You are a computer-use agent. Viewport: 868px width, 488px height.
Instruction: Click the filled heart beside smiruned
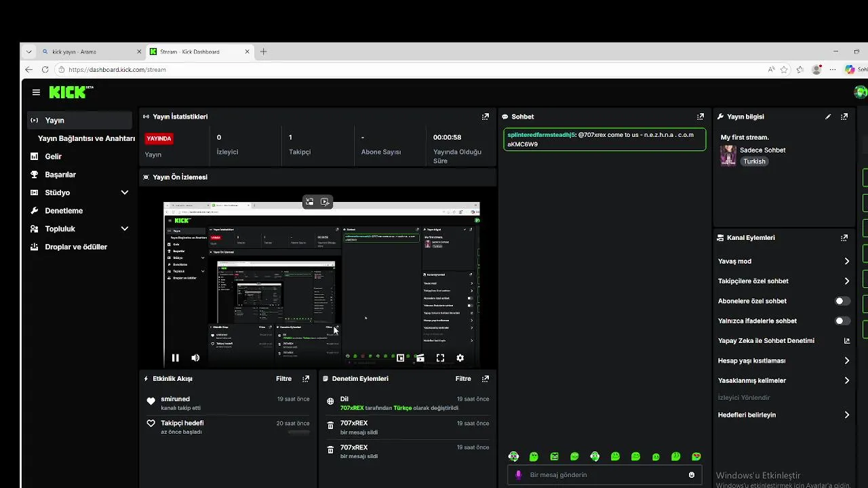coord(151,401)
